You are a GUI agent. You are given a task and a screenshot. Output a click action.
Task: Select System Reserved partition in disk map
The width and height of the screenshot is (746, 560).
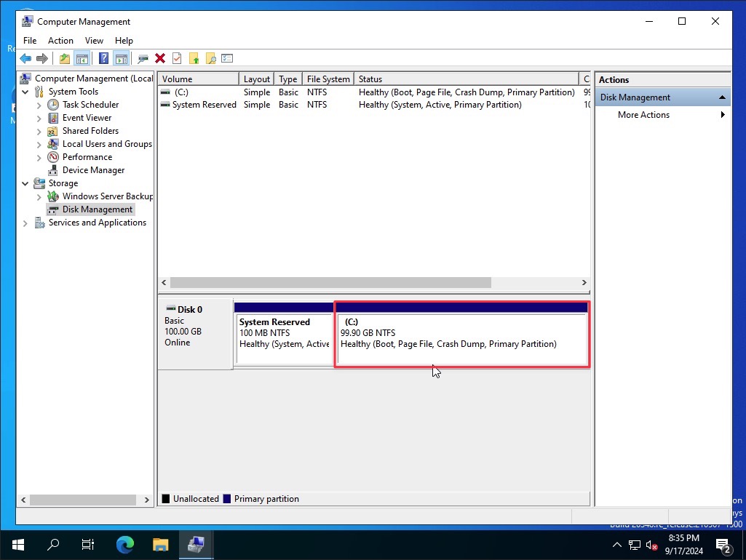click(284, 334)
